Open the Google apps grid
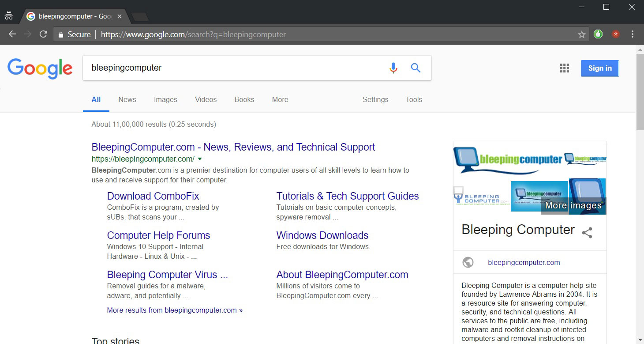Image resolution: width=644 pixels, height=344 pixels. pos(565,68)
